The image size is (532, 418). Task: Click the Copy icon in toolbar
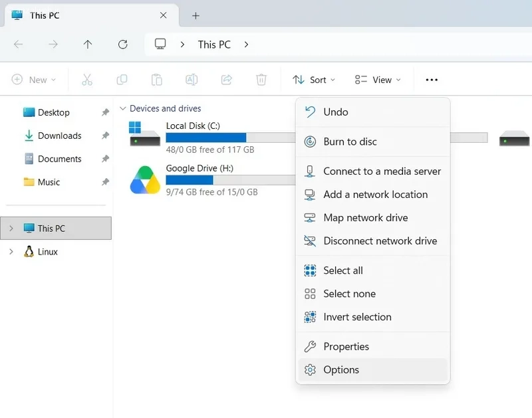tap(122, 80)
